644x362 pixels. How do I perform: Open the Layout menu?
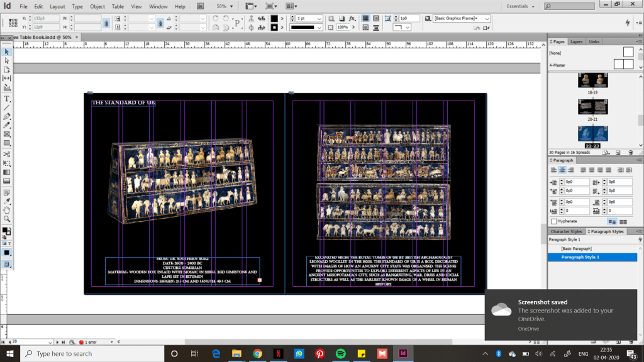tap(57, 6)
